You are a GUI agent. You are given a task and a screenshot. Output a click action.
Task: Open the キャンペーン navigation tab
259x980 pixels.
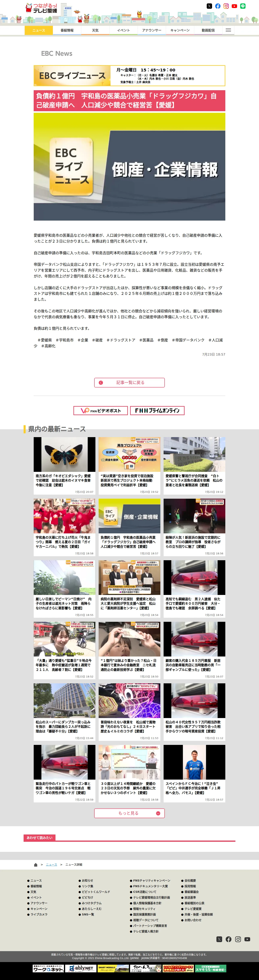(x=180, y=30)
